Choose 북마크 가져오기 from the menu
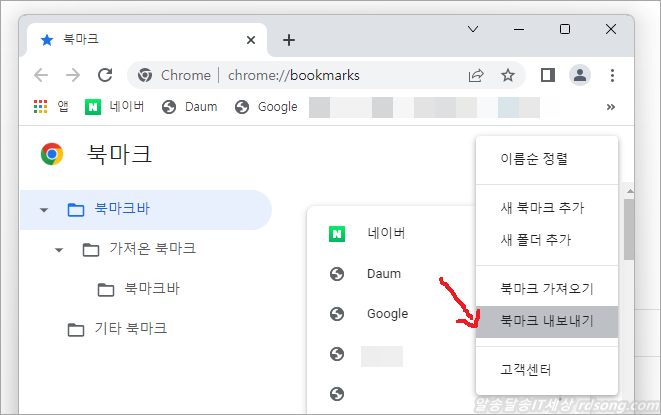 546,289
